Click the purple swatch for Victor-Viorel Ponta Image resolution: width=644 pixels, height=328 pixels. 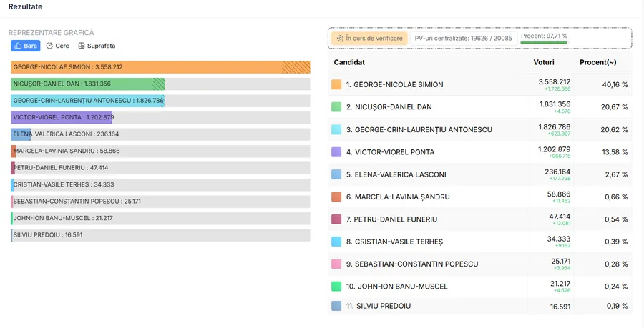tap(336, 152)
